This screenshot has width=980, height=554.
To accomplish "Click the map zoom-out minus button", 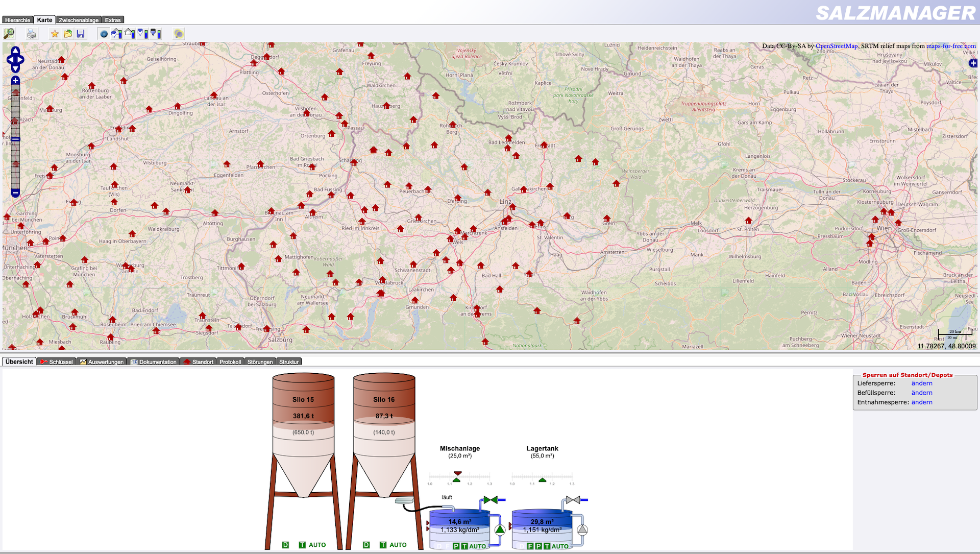I will [x=15, y=193].
